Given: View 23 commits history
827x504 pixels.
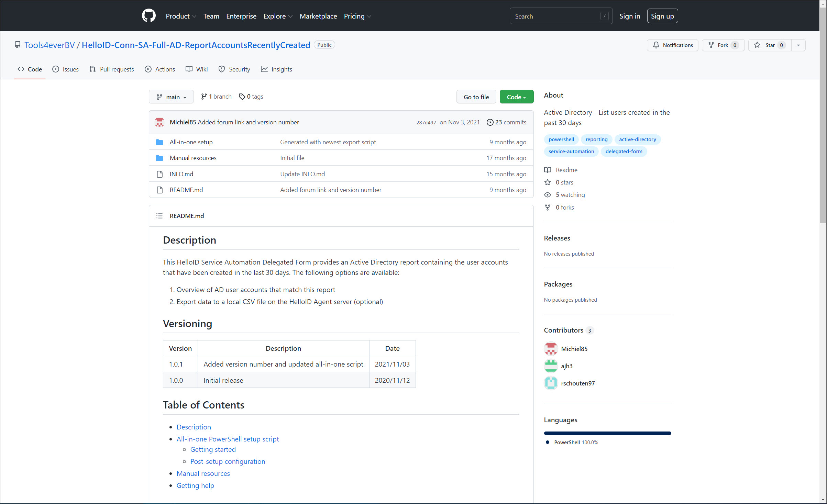Looking at the screenshot, I should [506, 122].
